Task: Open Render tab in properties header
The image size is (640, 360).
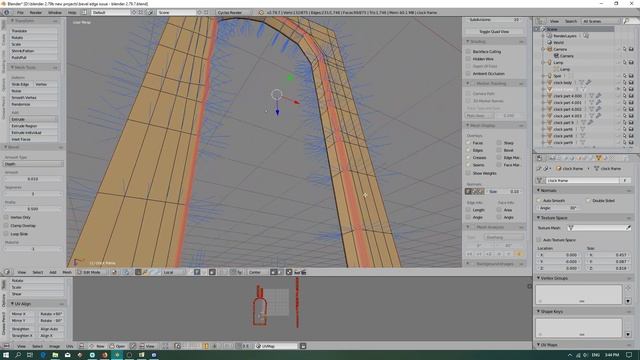Action: tap(552, 158)
